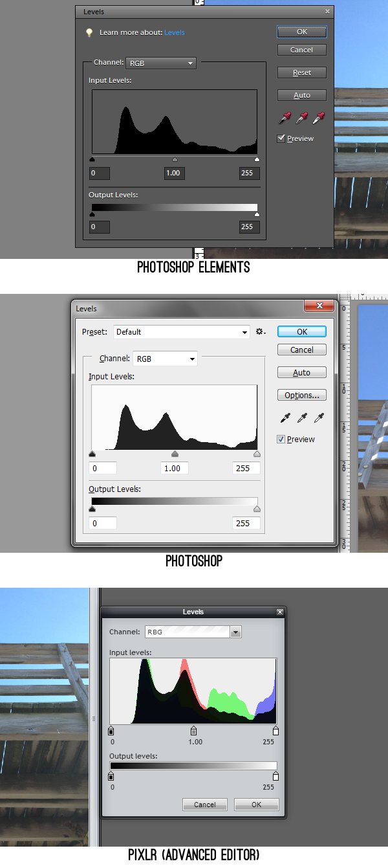
Task: Close the Pixlr Levels dialog
Action: pyautogui.click(x=279, y=612)
